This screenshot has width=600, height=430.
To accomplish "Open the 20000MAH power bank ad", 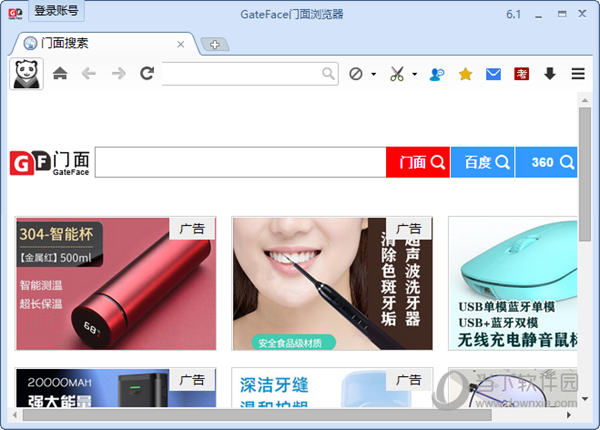I will click(116, 387).
